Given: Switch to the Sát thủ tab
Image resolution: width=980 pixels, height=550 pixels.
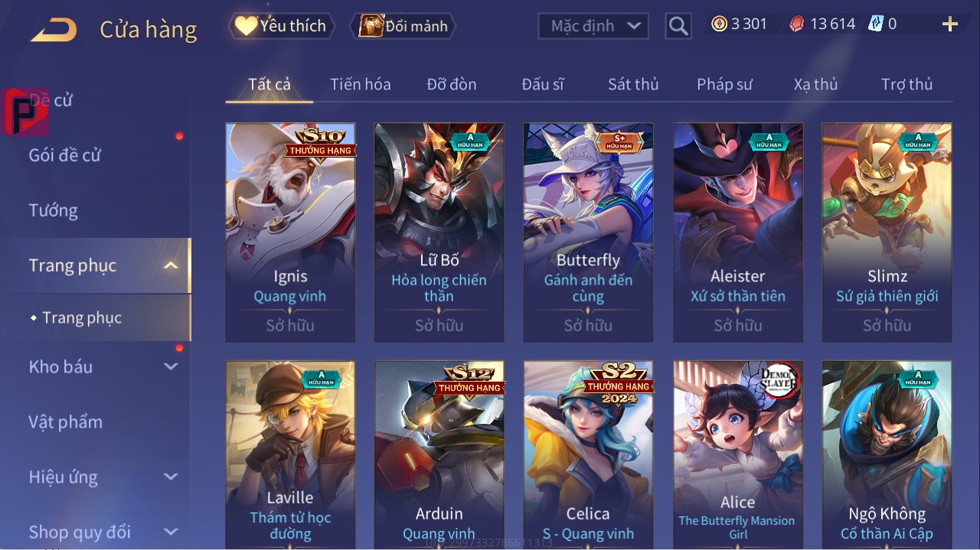Looking at the screenshot, I should tap(633, 84).
